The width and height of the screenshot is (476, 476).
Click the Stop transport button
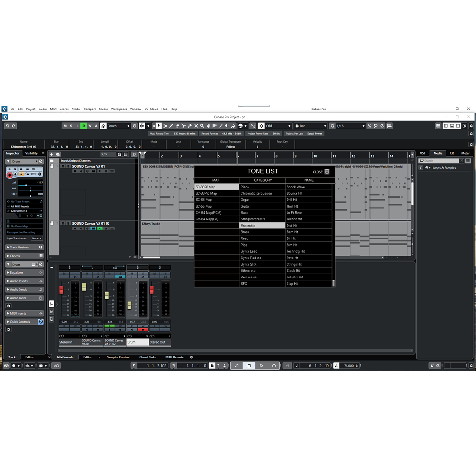tap(249, 366)
